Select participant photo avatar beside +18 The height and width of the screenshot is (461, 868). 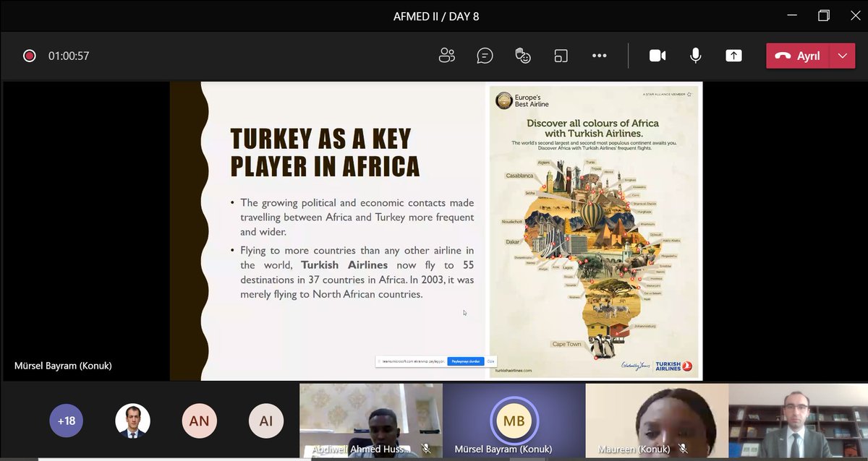pos(133,421)
